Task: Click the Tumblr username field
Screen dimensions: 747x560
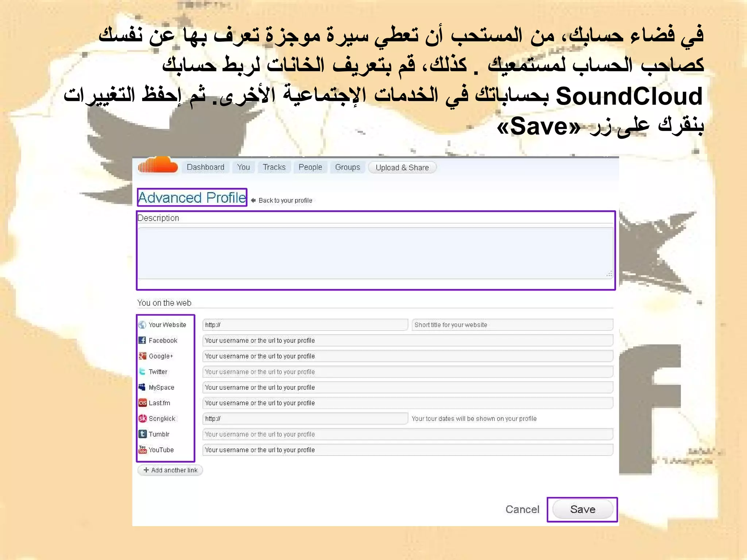Action: click(x=408, y=434)
